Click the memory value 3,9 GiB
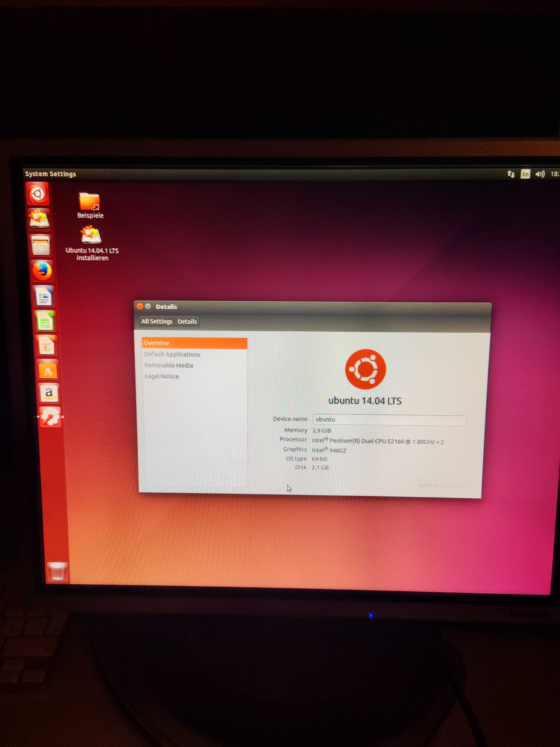The width and height of the screenshot is (560, 747). (x=321, y=431)
